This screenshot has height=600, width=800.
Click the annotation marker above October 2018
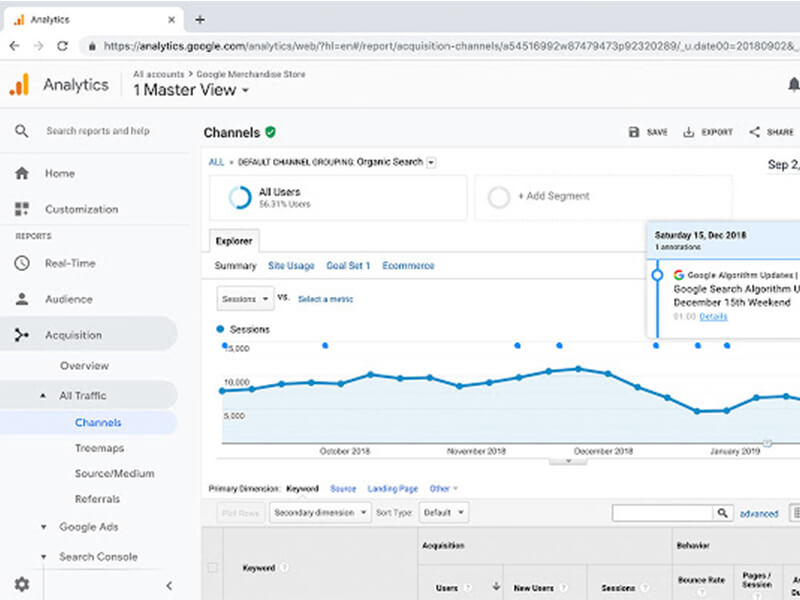pos(325,345)
